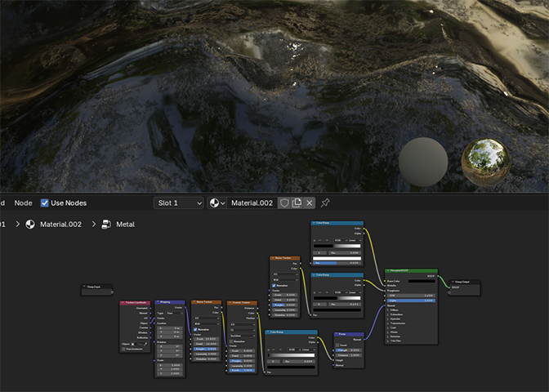Select the Group Output node header

click(x=464, y=282)
